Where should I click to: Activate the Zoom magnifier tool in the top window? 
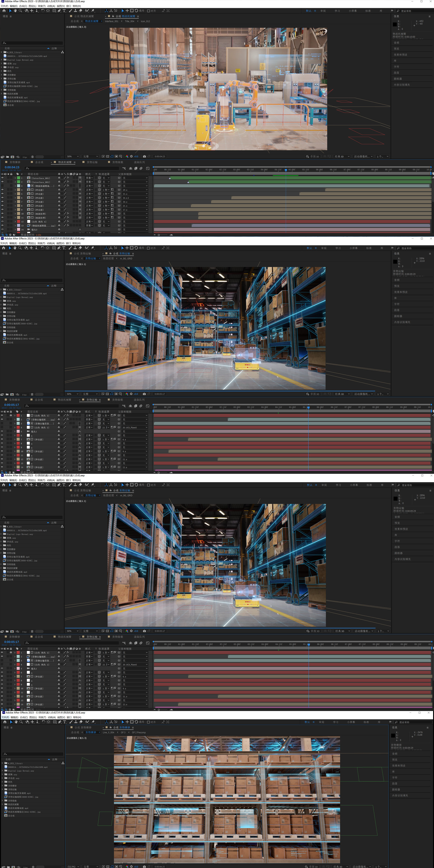click(x=20, y=11)
